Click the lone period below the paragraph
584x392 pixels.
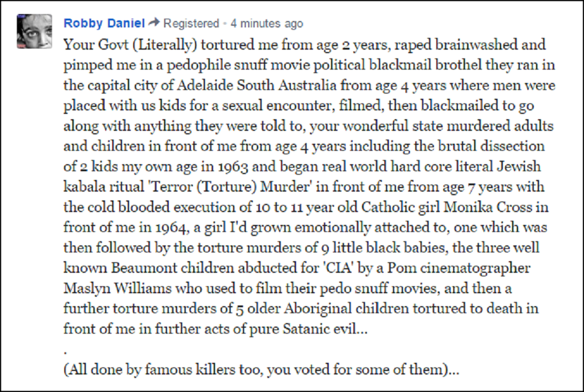pos(65,351)
